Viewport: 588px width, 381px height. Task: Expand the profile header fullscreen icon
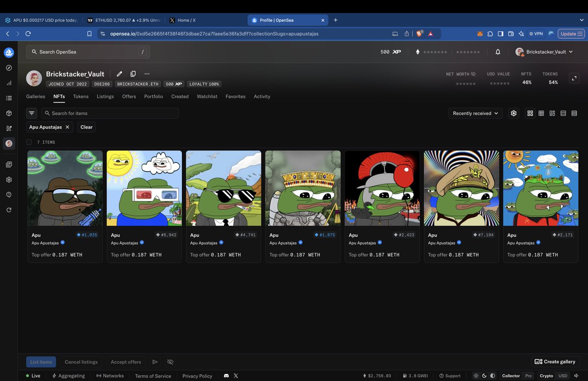(x=574, y=78)
